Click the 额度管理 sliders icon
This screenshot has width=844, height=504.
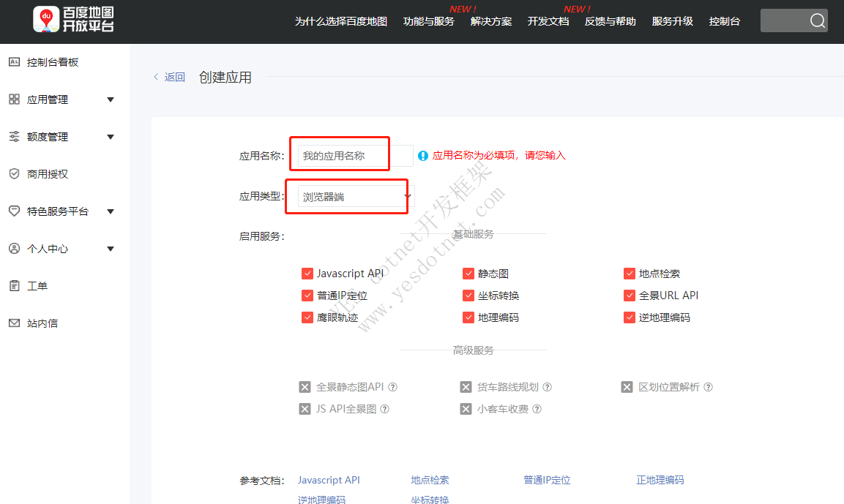click(15, 137)
